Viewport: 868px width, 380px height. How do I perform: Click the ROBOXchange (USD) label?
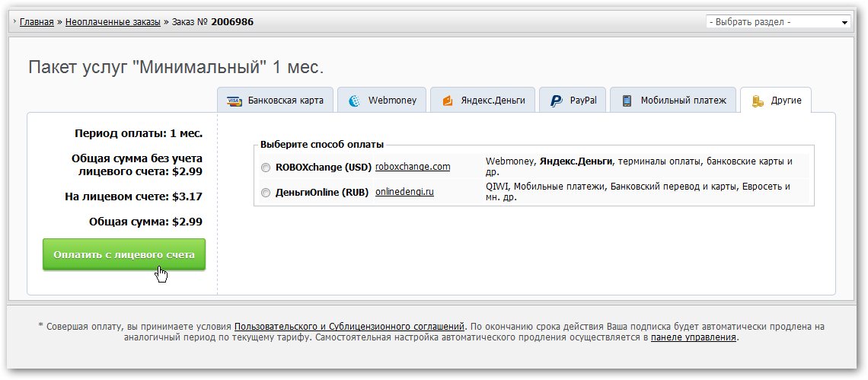tap(324, 167)
